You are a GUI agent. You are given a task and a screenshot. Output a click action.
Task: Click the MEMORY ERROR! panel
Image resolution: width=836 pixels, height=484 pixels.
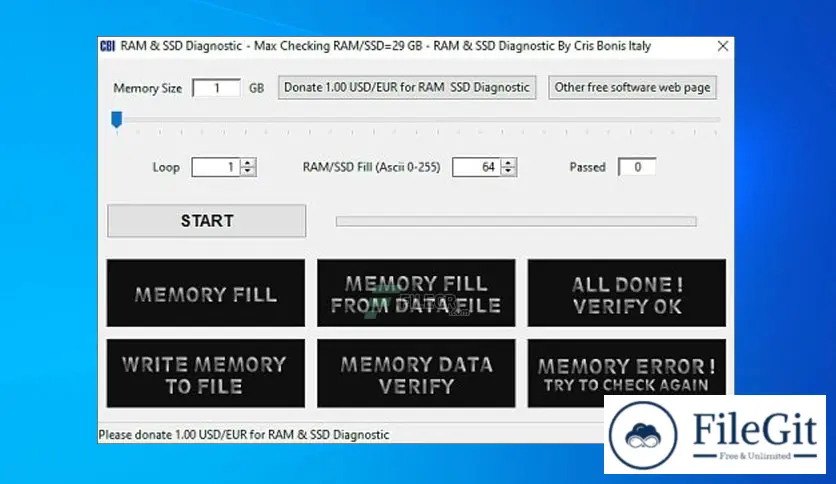[627, 374]
